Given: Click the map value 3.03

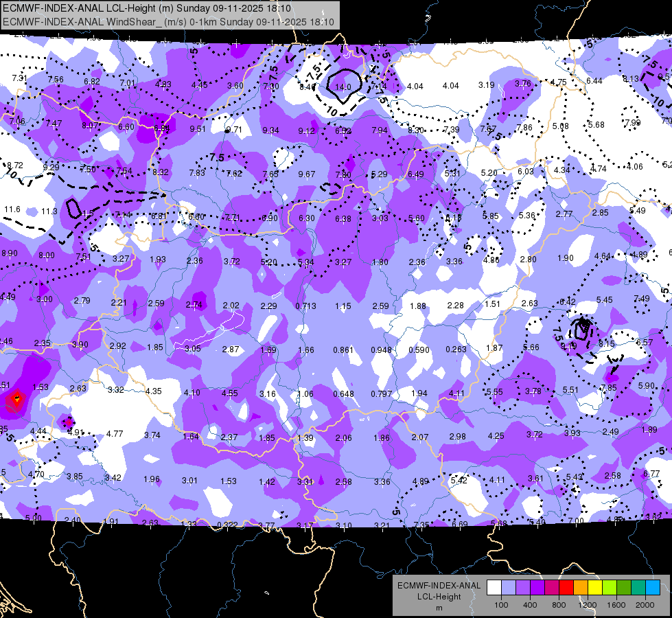Looking at the screenshot, I should pos(380,218).
